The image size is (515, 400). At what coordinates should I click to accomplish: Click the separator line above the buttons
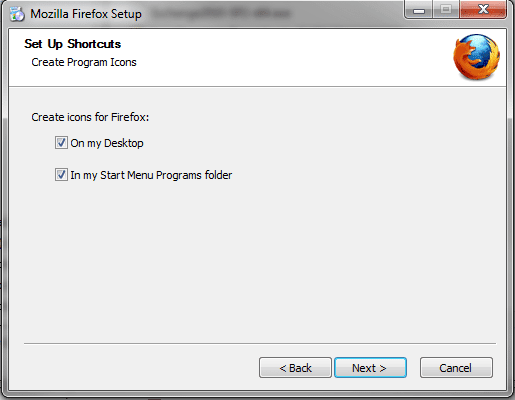pos(260,343)
